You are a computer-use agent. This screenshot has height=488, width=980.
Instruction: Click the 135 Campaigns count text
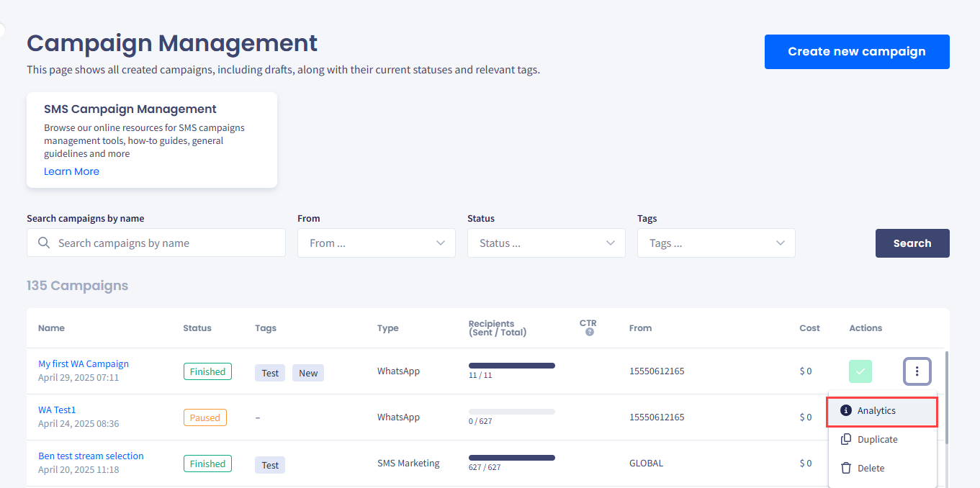coord(77,286)
